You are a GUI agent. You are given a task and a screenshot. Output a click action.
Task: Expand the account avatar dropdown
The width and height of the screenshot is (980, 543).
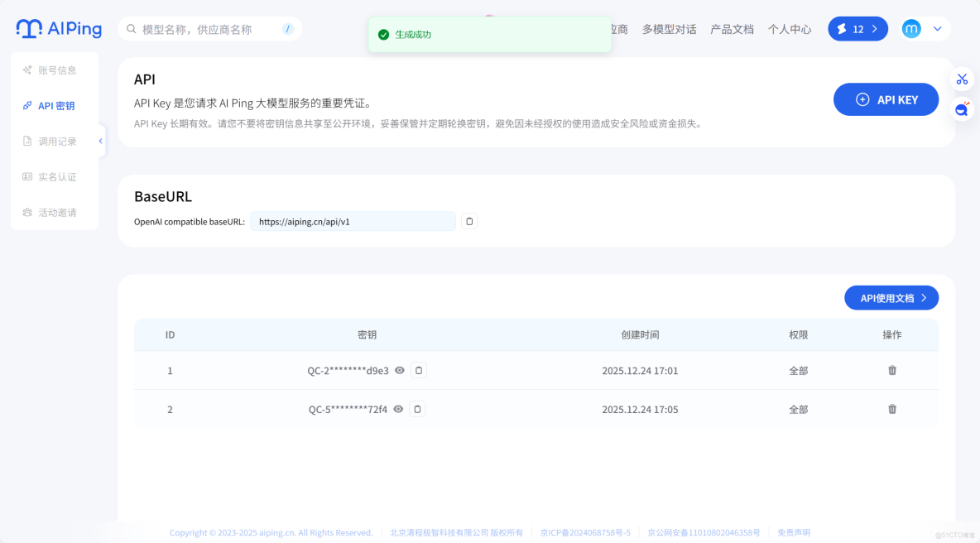click(x=937, y=28)
